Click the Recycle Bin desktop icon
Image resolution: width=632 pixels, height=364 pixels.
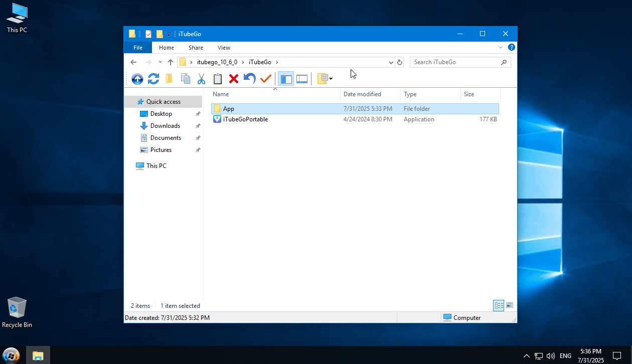[x=17, y=312]
